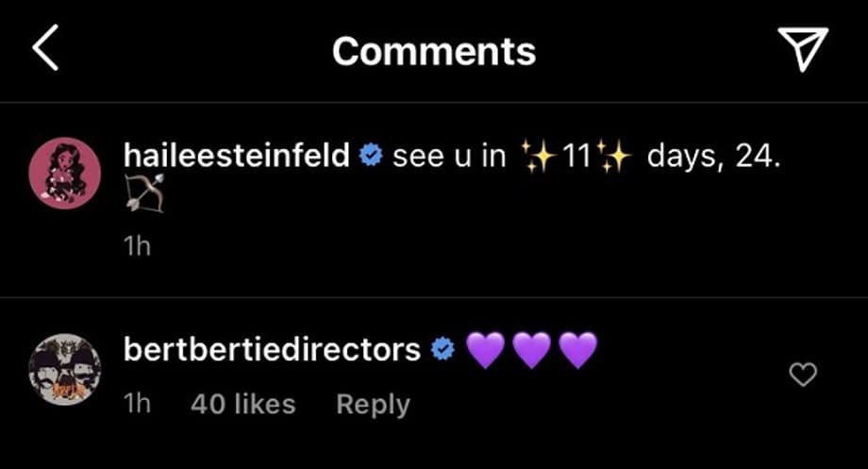The image size is (868, 469).
Task: Tap the sparkles emoji before the 11
Action: click(x=538, y=157)
